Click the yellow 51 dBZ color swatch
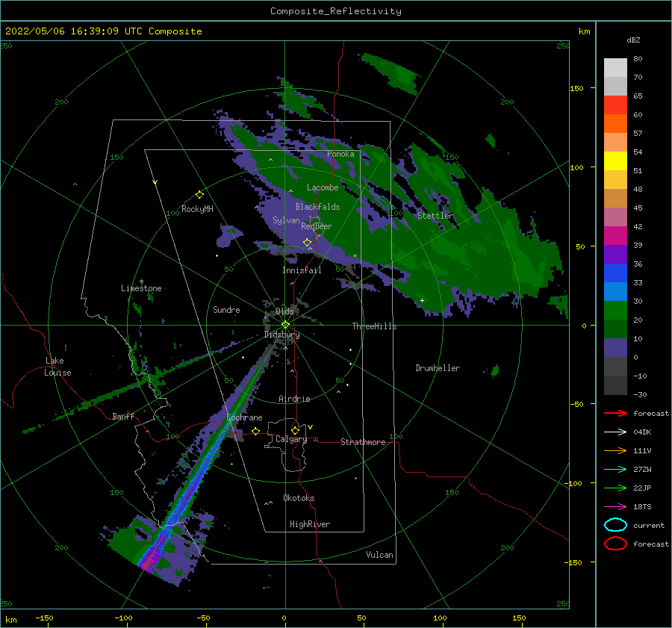Screen dimensions: 672x628 tap(615, 161)
